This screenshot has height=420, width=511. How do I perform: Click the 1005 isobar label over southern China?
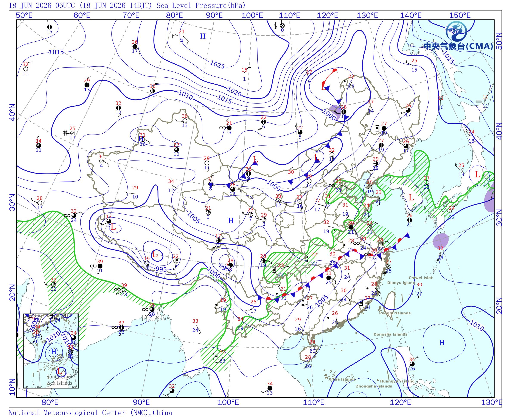pyautogui.click(x=322, y=301)
